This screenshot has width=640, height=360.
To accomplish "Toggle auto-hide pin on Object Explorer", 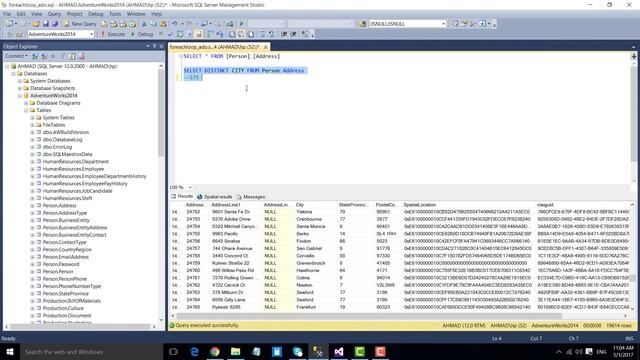I will pos(154,46).
